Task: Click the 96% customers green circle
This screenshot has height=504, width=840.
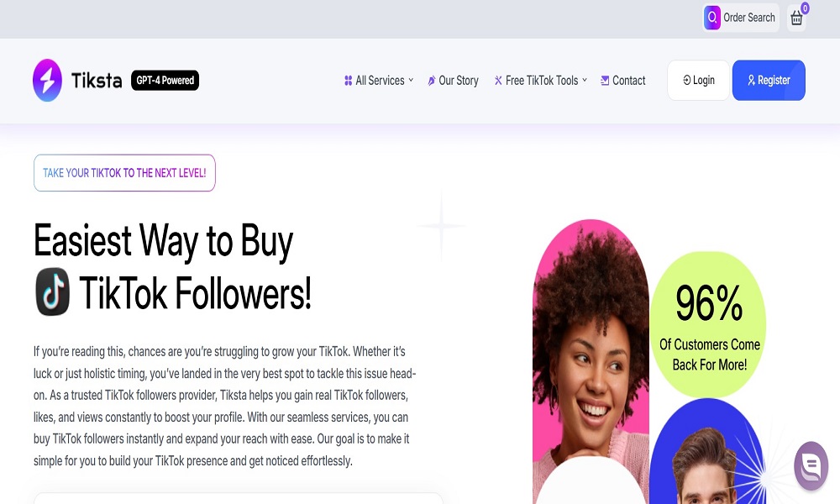Action: (x=708, y=324)
